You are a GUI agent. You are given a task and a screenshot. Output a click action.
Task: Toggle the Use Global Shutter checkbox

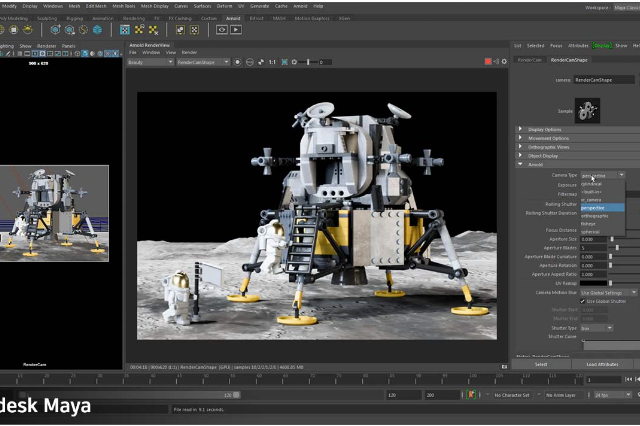point(582,300)
